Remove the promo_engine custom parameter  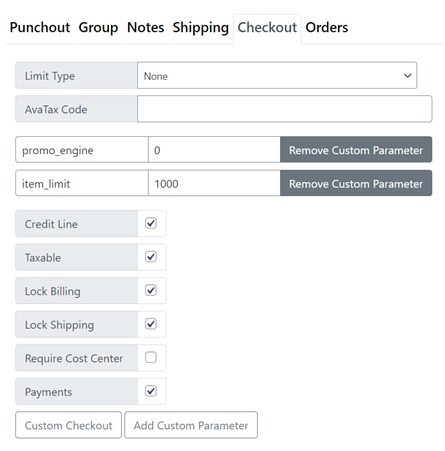[356, 150]
